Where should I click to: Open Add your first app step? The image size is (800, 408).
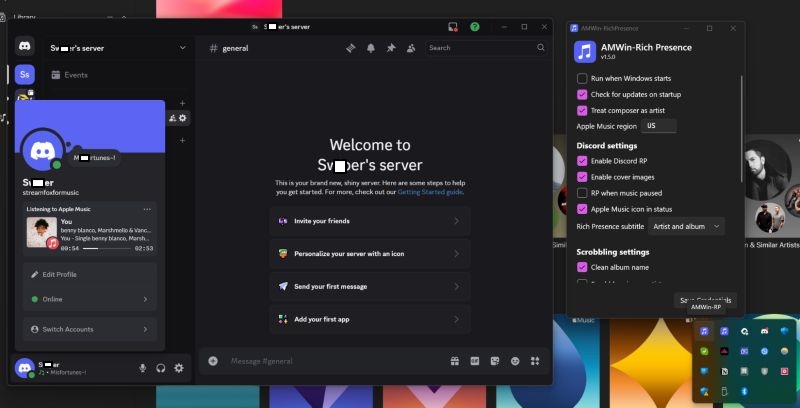[370, 319]
